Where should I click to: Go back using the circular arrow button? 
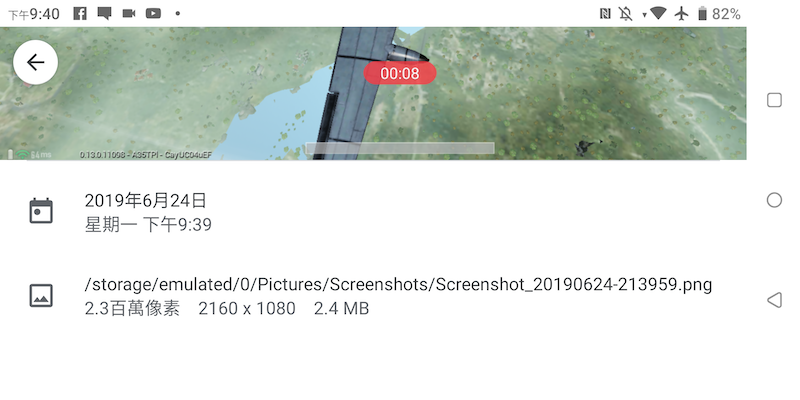click(35, 62)
